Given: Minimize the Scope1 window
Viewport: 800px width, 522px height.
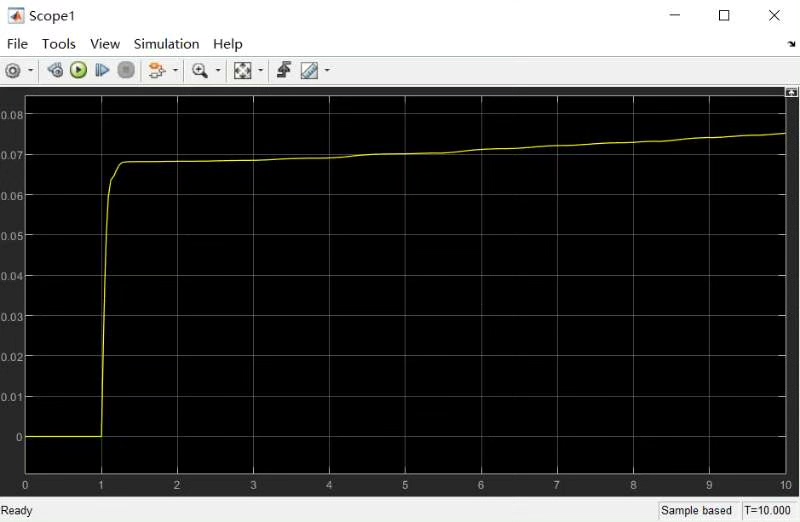Looking at the screenshot, I should coord(674,16).
